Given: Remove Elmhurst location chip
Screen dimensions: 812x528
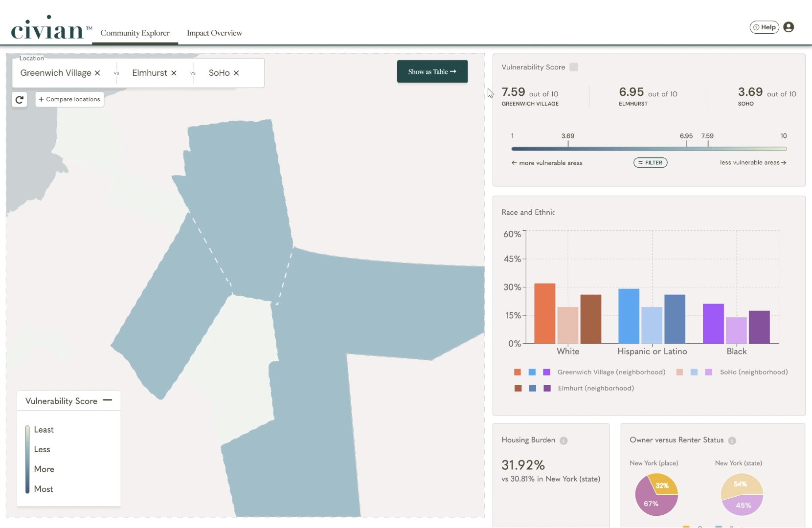Looking at the screenshot, I should 174,73.
